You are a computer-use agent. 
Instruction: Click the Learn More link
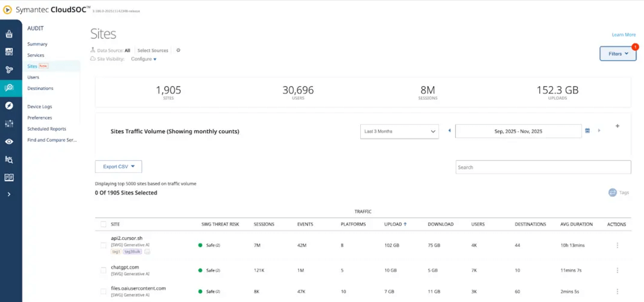623,34
